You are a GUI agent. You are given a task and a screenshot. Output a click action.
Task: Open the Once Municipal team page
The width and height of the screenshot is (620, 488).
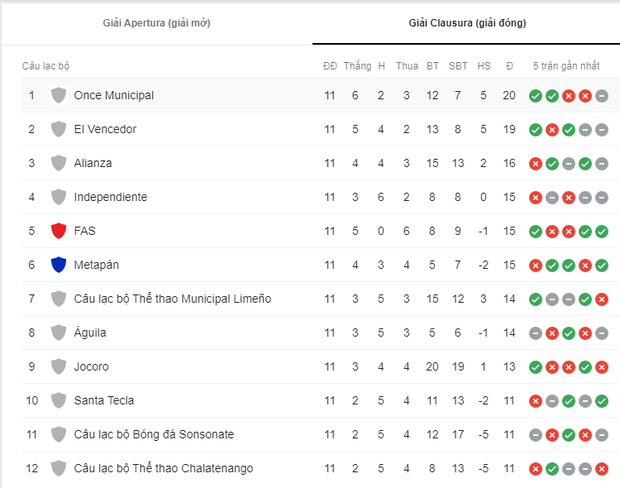click(113, 95)
